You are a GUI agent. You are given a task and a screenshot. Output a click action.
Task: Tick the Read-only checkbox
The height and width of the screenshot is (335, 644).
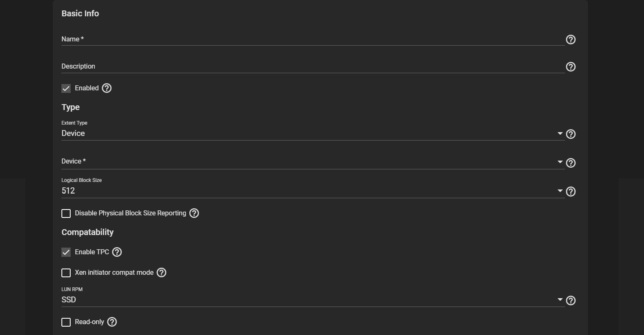pyautogui.click(x=66, y=322)
